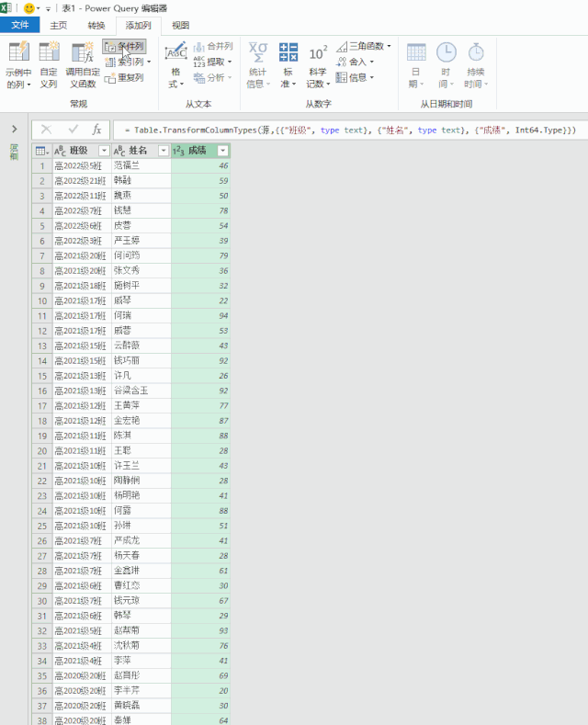
Task: Click name cell 谷梁含玉
Action: click(141, 391)
